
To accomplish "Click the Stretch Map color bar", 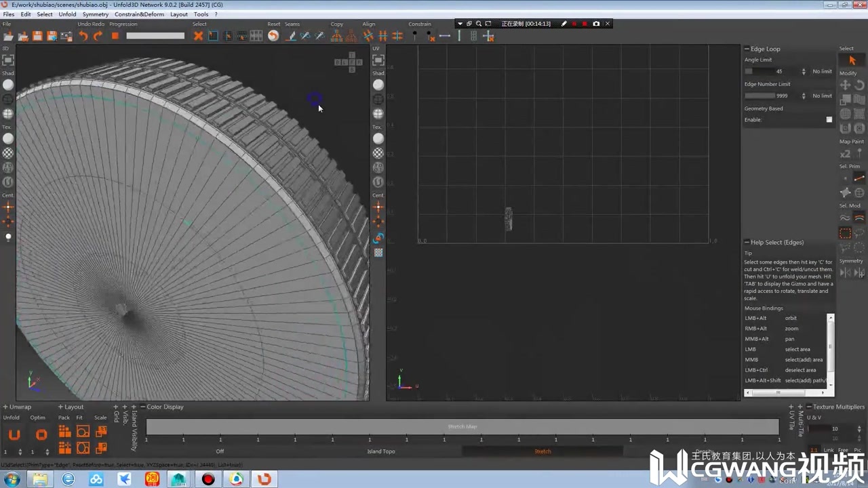I will tap(462, 426).
